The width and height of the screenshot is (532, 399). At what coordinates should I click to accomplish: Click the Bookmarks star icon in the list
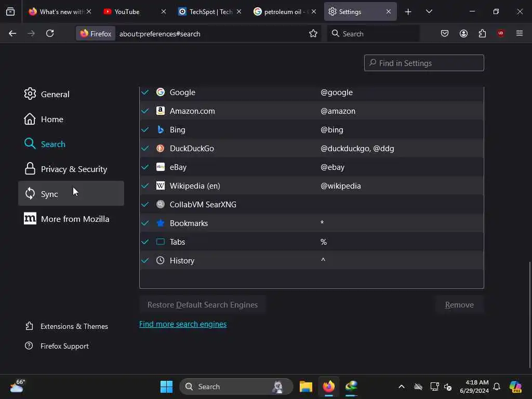coord(160,223)
